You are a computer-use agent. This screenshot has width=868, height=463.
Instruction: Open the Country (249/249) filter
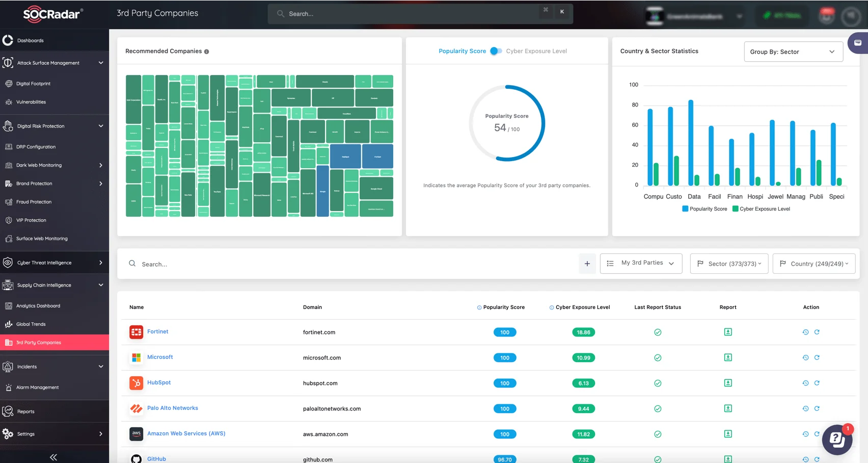(813, 263)
